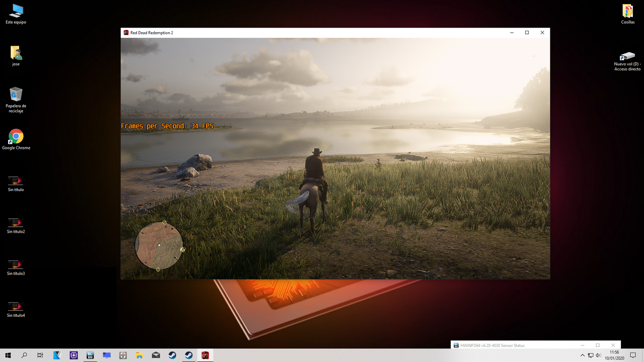Open the Nuevo vol (D) shortcut
Image resolution: width=644 pixels, height=362 pixels.
627,60
